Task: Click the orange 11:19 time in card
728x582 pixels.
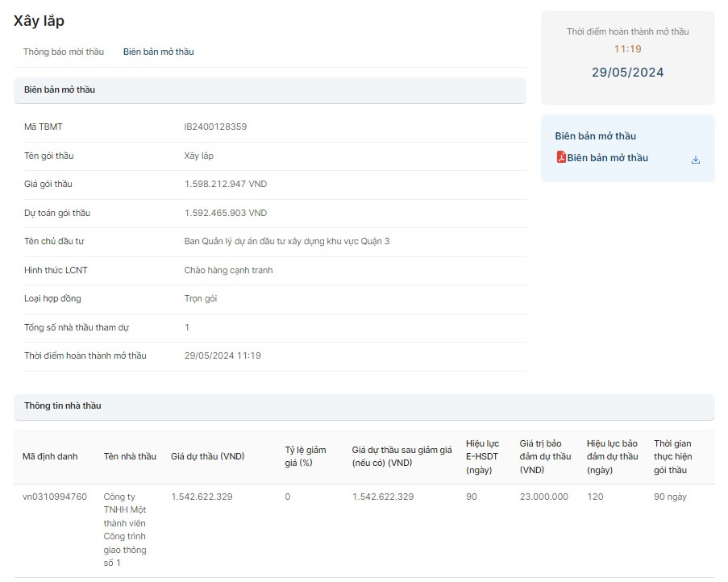Action: [627, 49]
